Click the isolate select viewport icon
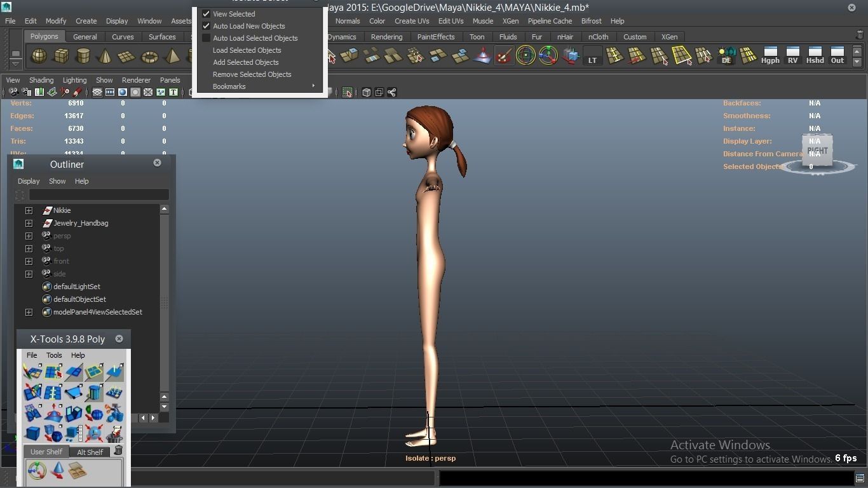 (x=347, y=93)
